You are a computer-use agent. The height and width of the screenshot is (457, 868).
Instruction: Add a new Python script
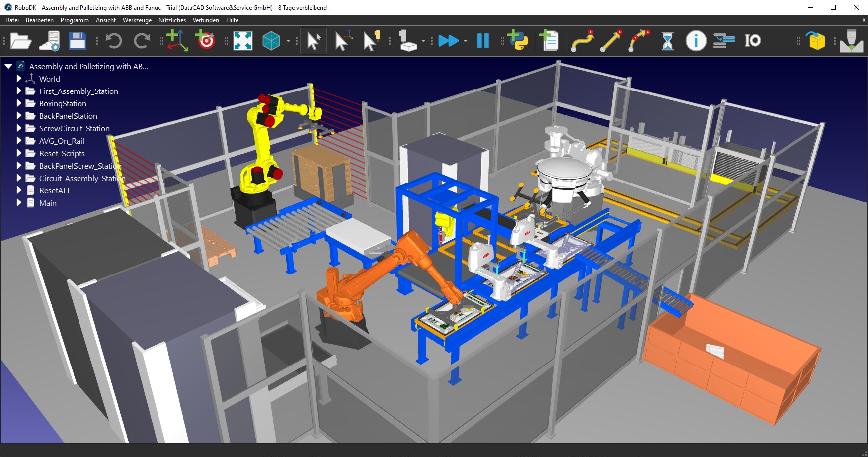click(518, 41)
